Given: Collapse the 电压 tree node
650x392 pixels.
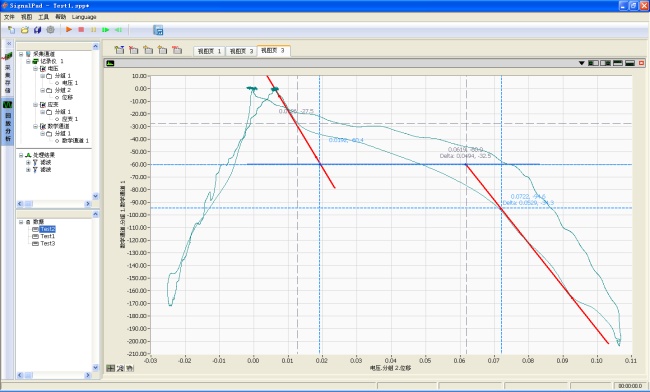Looking at the screenshot, I should pos(35,68).
